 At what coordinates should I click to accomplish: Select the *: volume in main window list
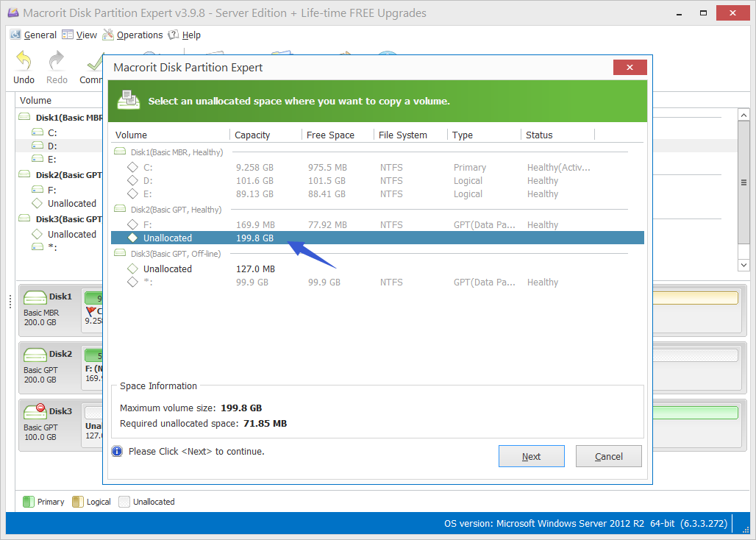(x=52, y=248)
